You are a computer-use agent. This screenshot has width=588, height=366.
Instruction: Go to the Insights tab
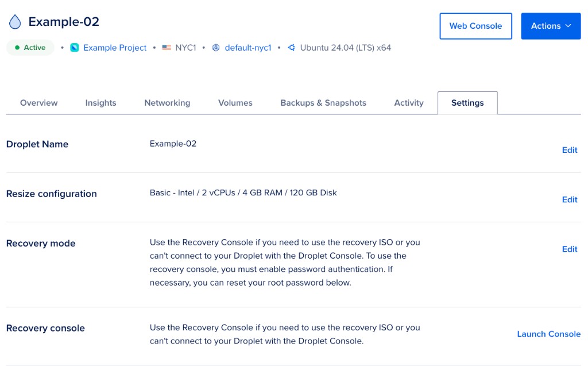coord(100,103)
